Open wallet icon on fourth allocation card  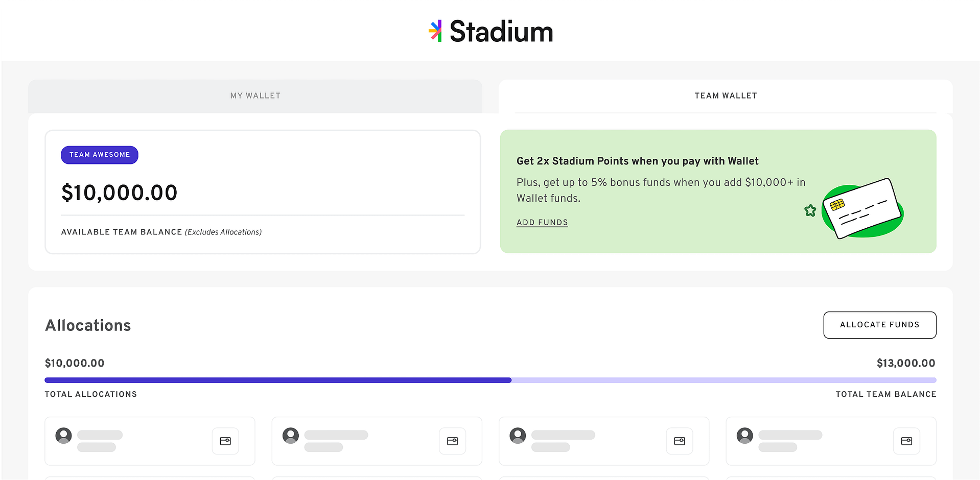[x=906, y=441]
